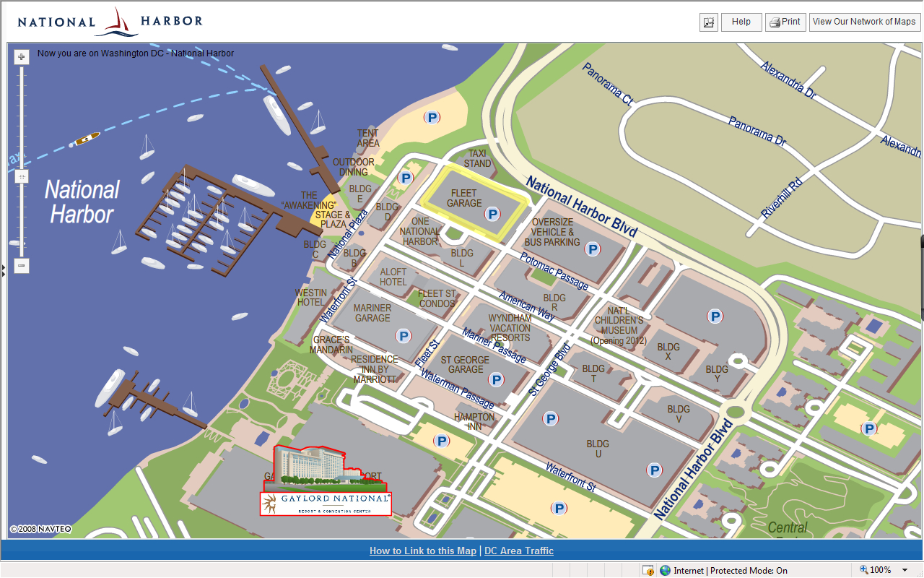924x578 pixels.
Task: Click the Waterman Passage street label
Action: [x=458, y=389]
